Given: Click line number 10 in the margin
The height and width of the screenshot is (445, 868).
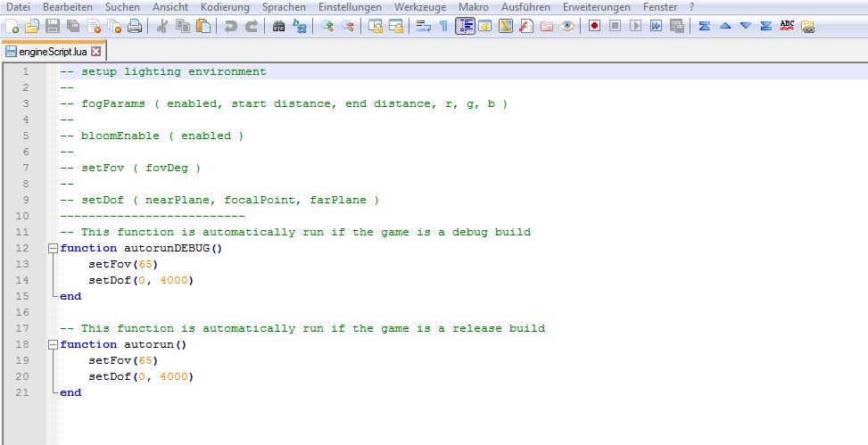Looking at the screenshot, I should tap(22, 216).
